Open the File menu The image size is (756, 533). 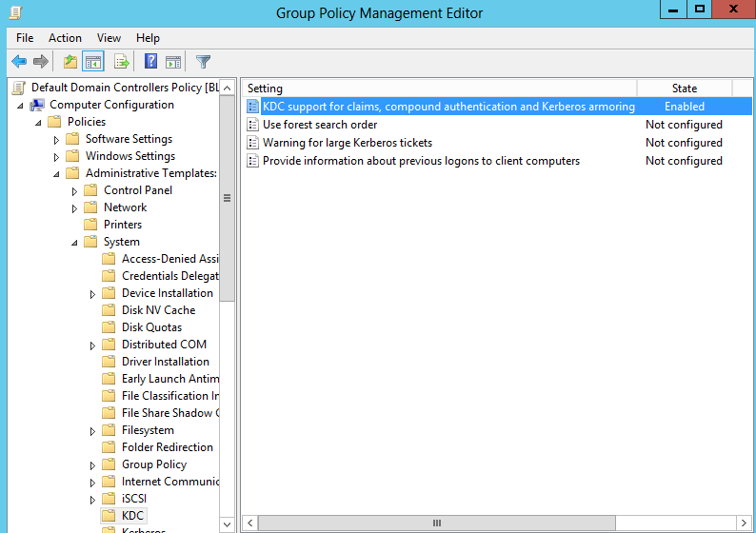click(x=25, y=38)
